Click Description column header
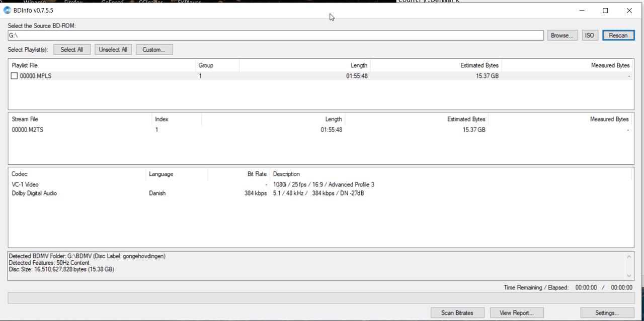644x321 pixels. coord(450,174)
